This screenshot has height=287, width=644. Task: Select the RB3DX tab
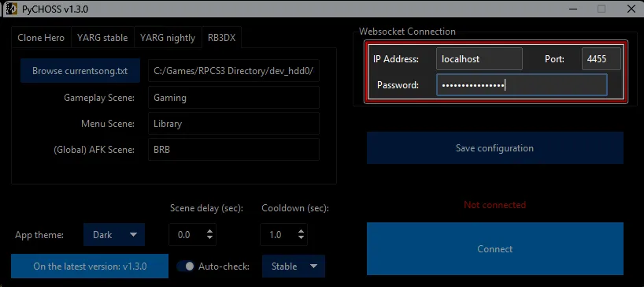point(221,38)
